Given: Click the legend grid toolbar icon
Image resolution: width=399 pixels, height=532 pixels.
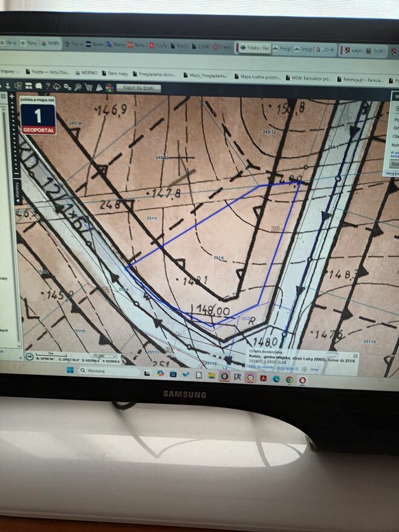Looking at the screenshot, I should point(28,86).
